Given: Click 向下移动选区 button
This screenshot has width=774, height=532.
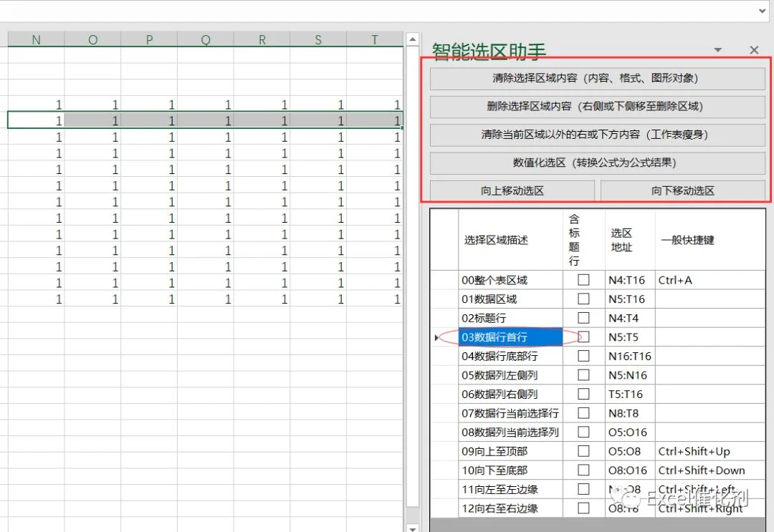Looking at the screenshot, I should click(683, 190).
